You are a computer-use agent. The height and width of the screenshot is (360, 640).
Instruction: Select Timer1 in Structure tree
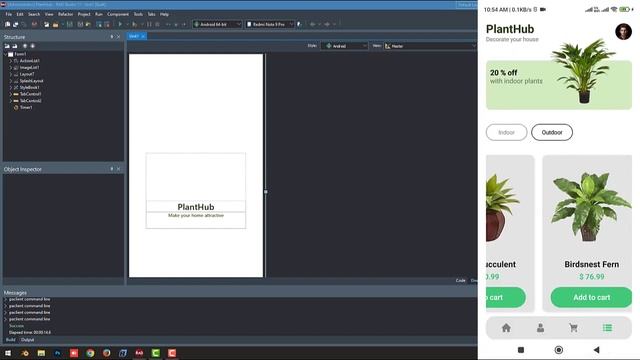26,107
